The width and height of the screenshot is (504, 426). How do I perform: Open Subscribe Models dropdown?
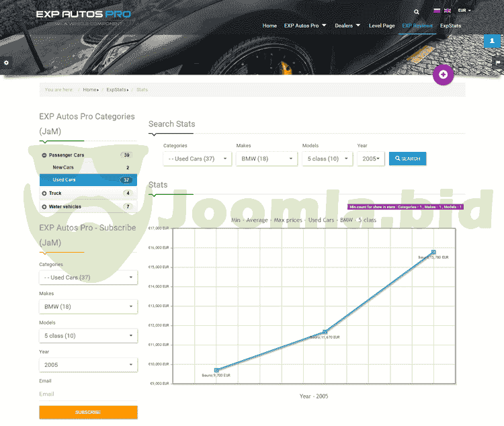[x=89, y=336]
